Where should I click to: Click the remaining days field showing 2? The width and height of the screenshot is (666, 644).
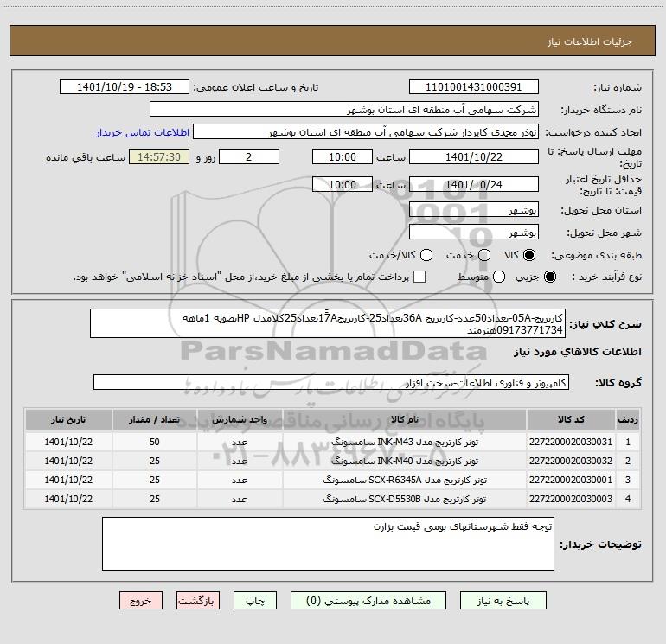pos(249,156)
